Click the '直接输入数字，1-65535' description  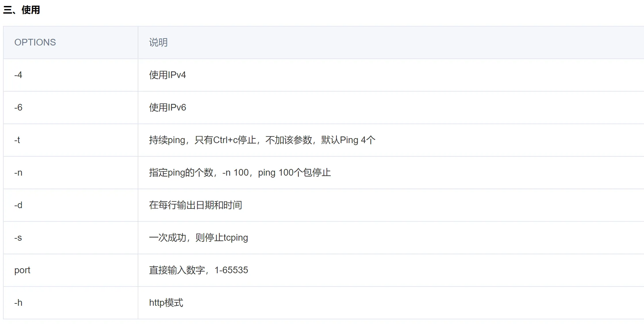click(x=198, y=270)
